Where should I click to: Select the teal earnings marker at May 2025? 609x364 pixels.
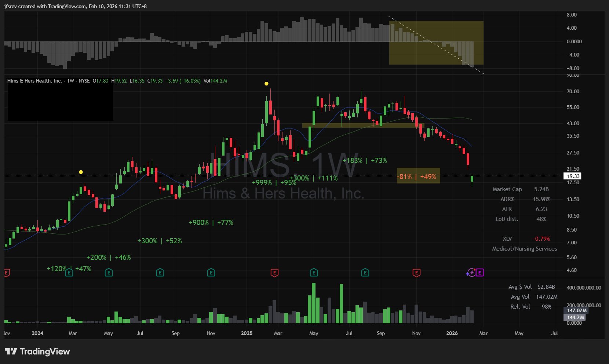click(x=314, y=273)
